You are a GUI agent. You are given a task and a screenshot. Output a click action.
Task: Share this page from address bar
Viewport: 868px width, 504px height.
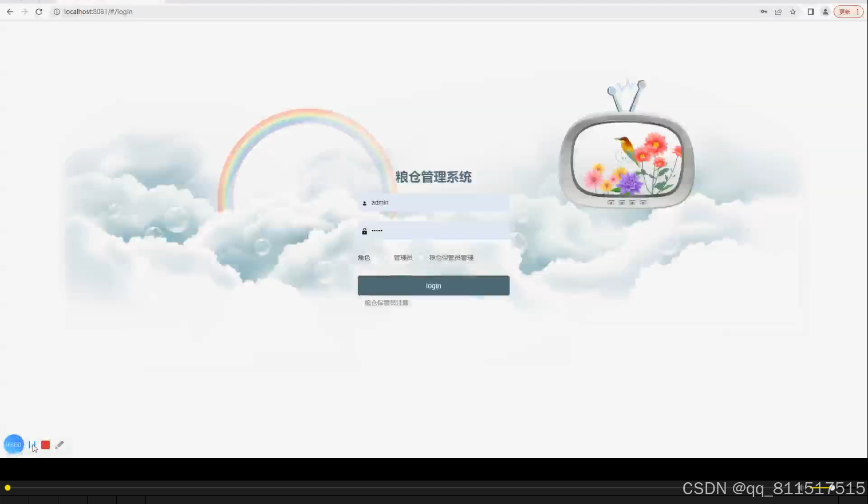[778, 11]
